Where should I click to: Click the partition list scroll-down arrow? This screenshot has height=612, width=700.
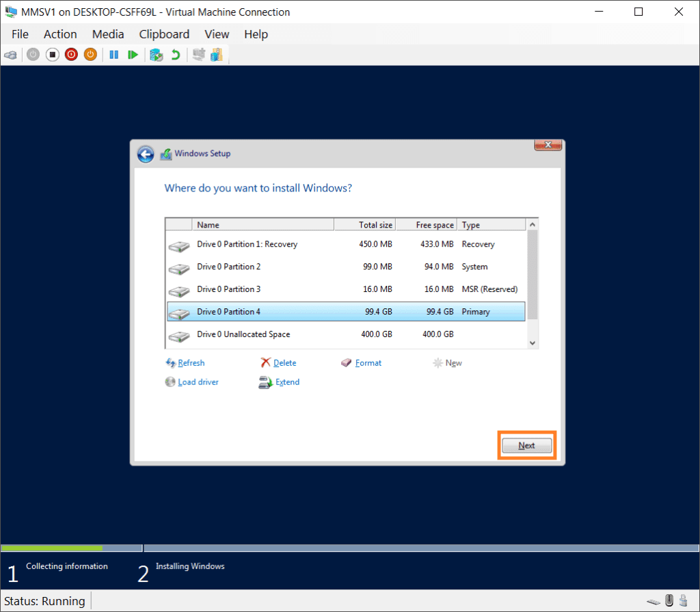pyautogui.click(x=532, y=343)
